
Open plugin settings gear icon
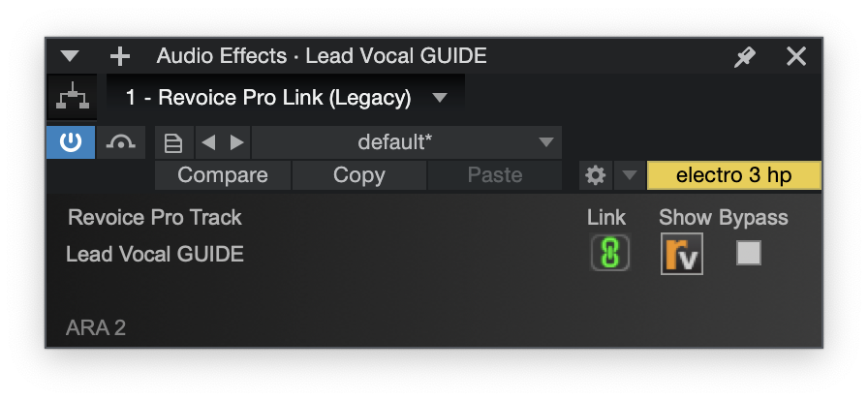point(596,175)
